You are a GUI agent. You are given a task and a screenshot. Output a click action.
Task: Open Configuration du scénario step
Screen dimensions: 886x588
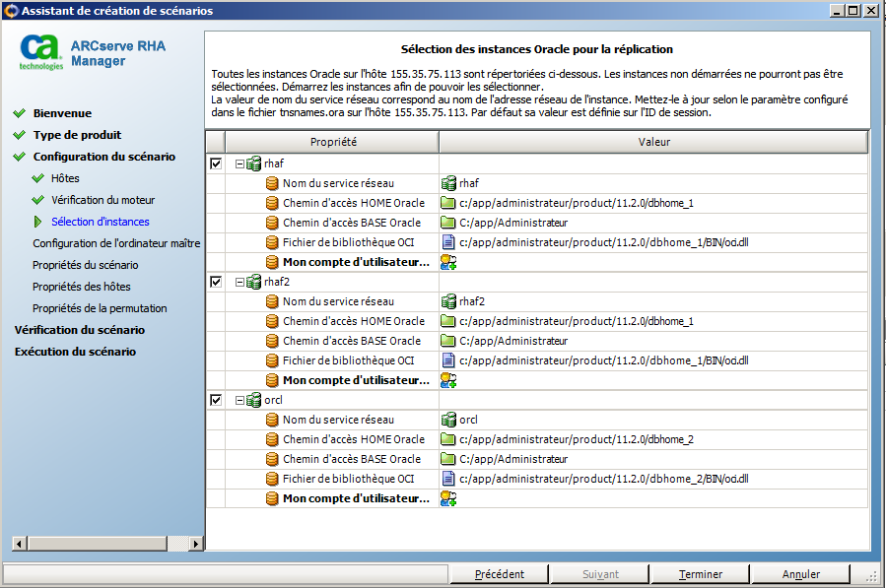click(103, 157)
